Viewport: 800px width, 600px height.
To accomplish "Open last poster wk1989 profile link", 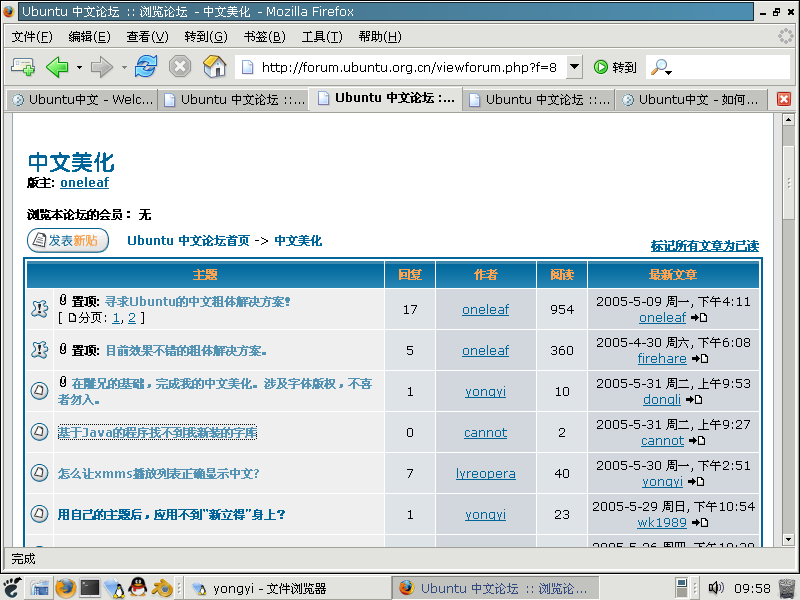I will point(662,522).
